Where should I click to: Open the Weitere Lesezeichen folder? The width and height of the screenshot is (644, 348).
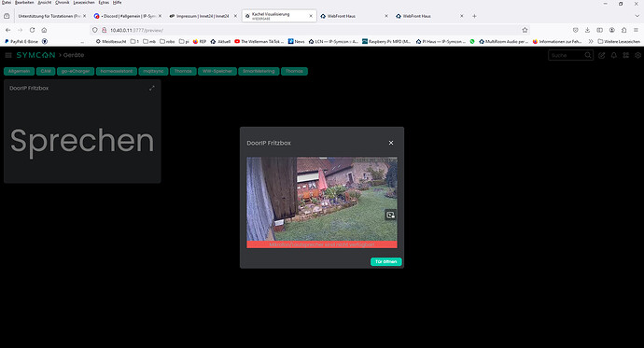click(619, 41)
